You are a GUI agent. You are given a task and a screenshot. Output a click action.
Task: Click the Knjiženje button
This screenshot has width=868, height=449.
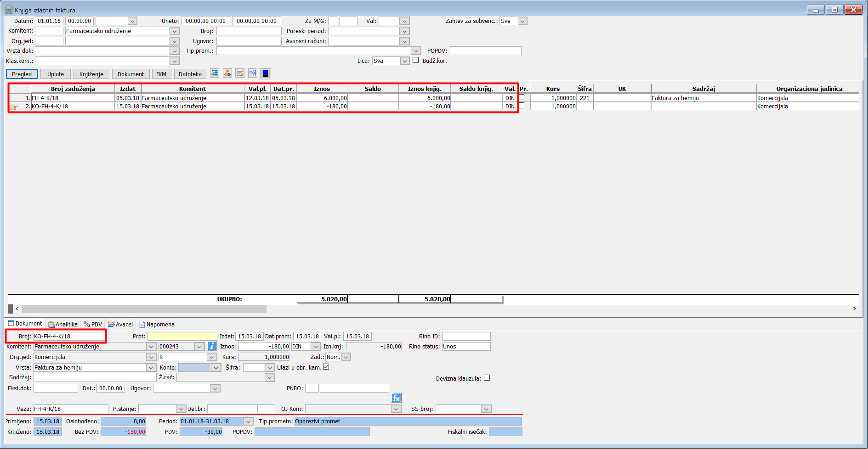pos(91,74)
